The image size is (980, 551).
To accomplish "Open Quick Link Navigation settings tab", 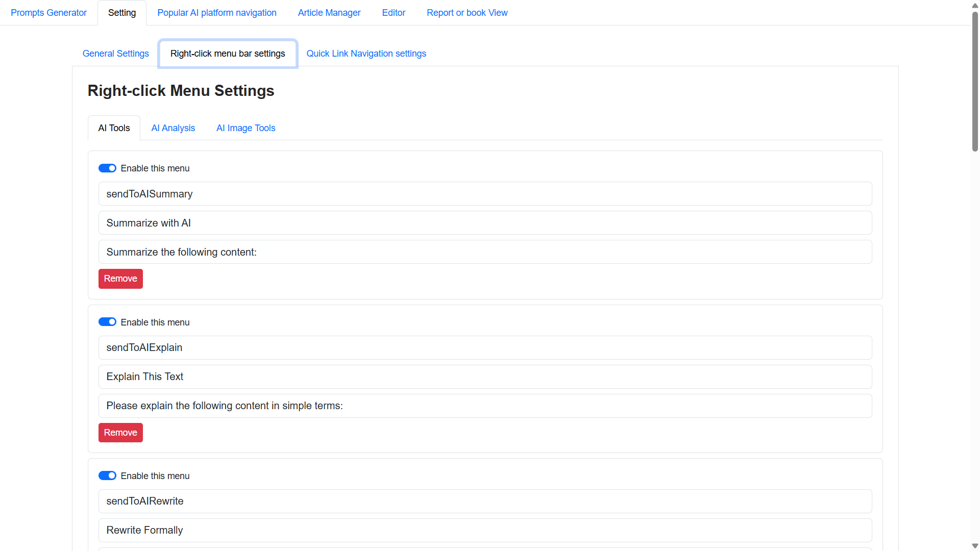I will [x=366, y=54].
